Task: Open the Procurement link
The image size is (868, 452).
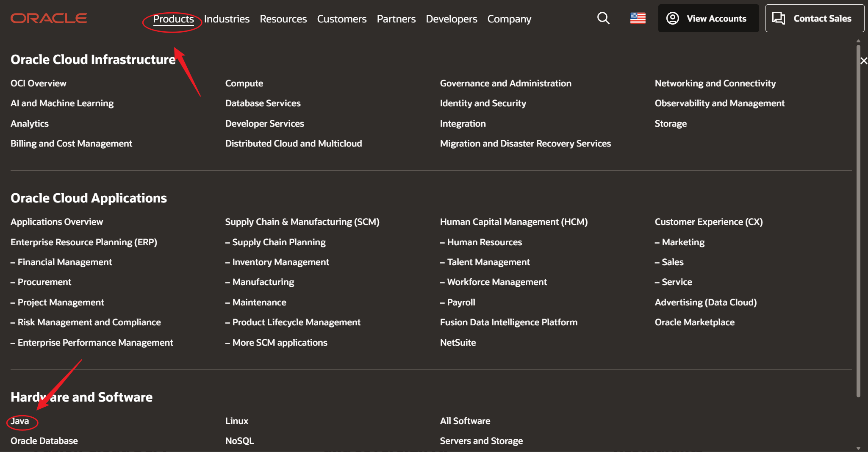Action: [x=41, y=282]
